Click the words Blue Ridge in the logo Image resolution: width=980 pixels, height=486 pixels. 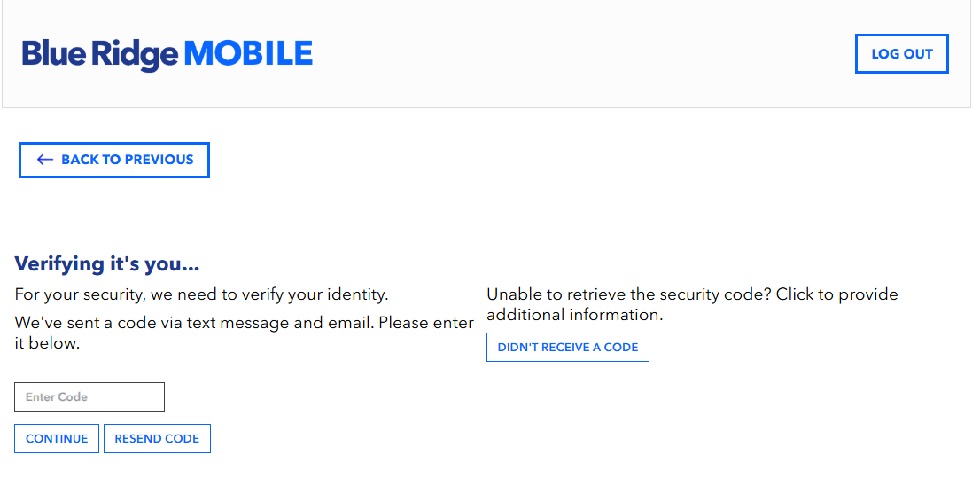click(x=100, y=55)
